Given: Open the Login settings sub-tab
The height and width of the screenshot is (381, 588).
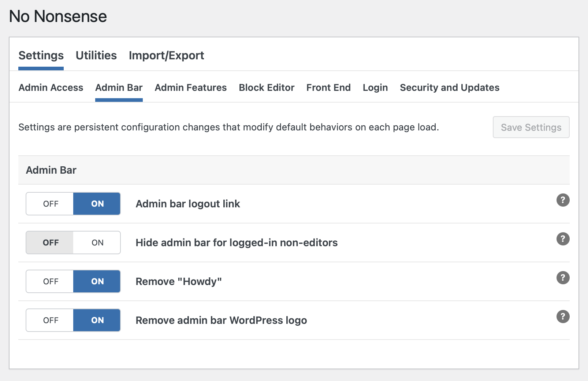Looking at the screenshot, I should (x=375, y=88).
